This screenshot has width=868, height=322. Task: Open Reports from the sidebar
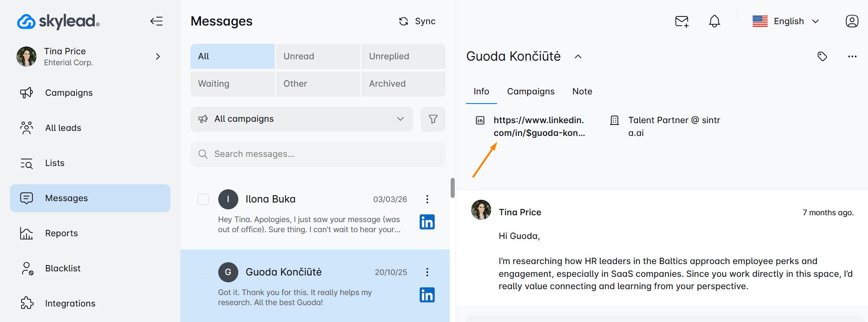pyautogui.click(x=90, y=233)
